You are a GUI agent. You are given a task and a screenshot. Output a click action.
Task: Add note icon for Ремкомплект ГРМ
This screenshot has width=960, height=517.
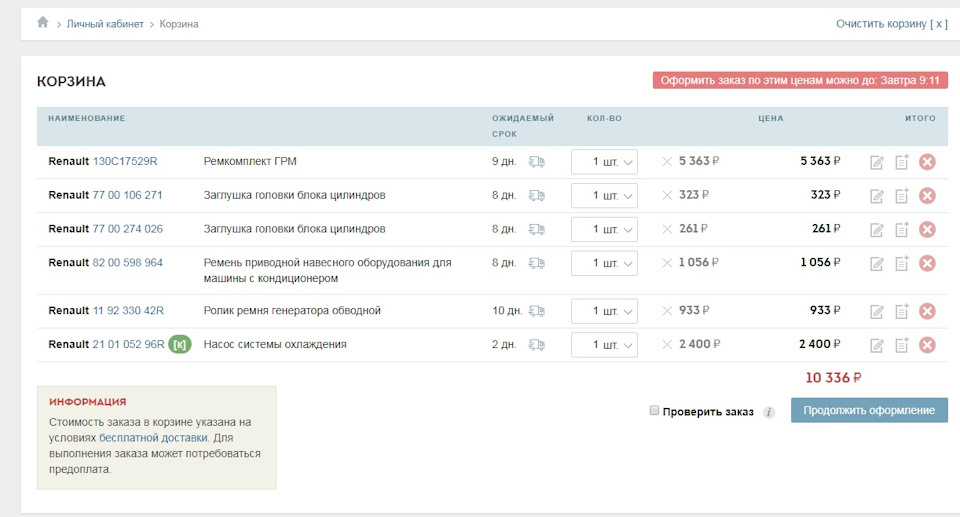point(902,162)
